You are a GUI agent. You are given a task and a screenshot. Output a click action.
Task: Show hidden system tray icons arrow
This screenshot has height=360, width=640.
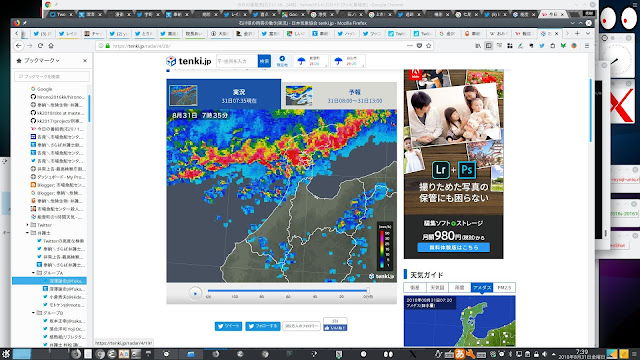point(553,354)
